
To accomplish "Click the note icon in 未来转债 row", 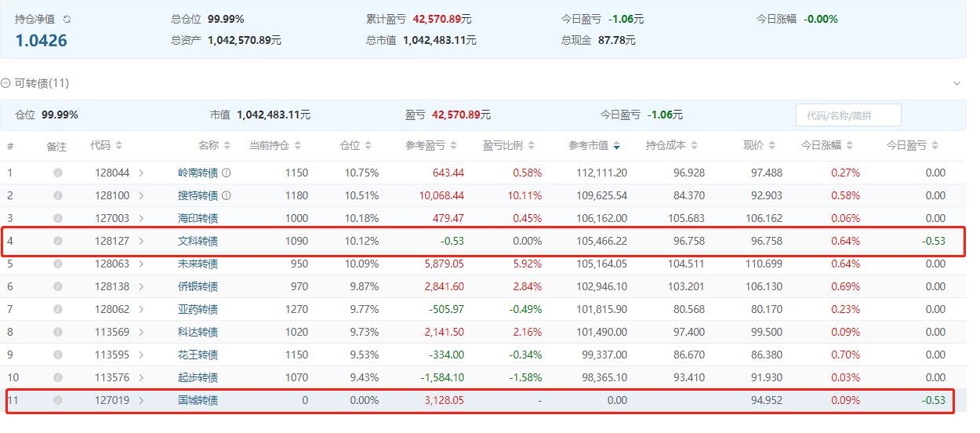I will (x=57, y=264).
